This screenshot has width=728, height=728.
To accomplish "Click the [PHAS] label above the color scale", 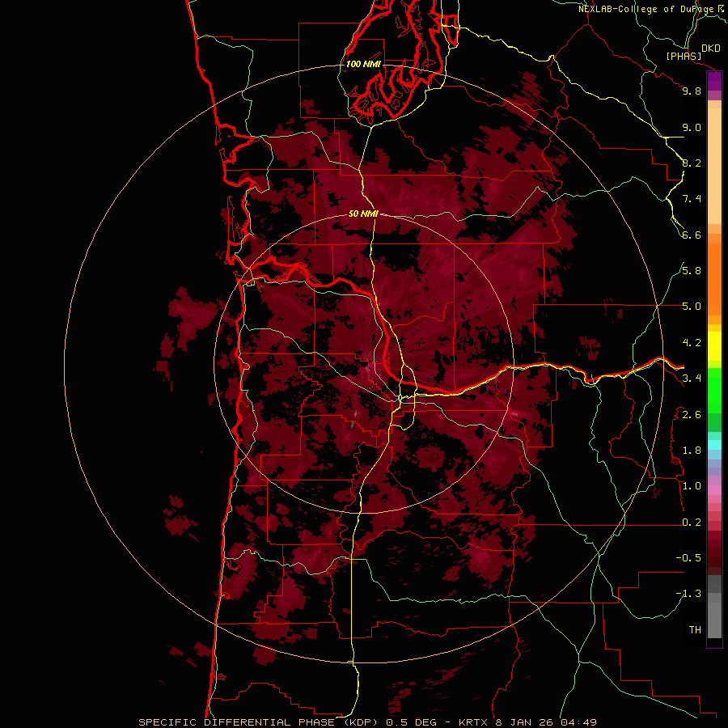I will click(684, 57).
